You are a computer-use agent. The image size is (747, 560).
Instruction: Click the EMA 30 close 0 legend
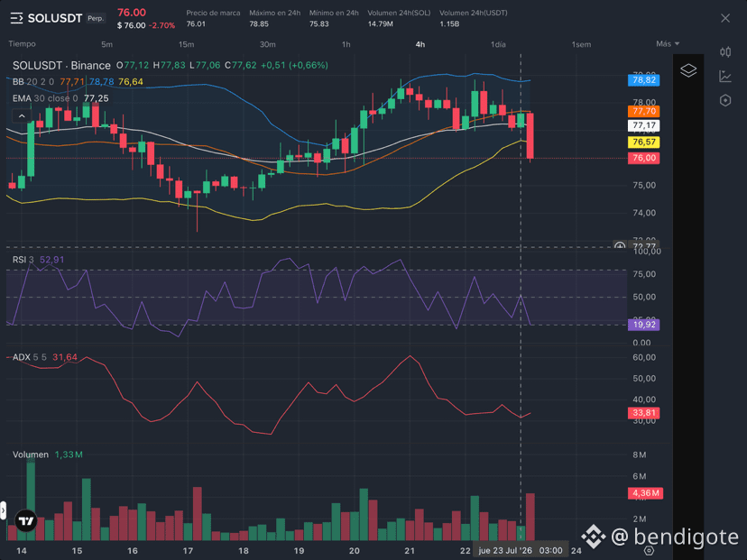click(45, 98)
